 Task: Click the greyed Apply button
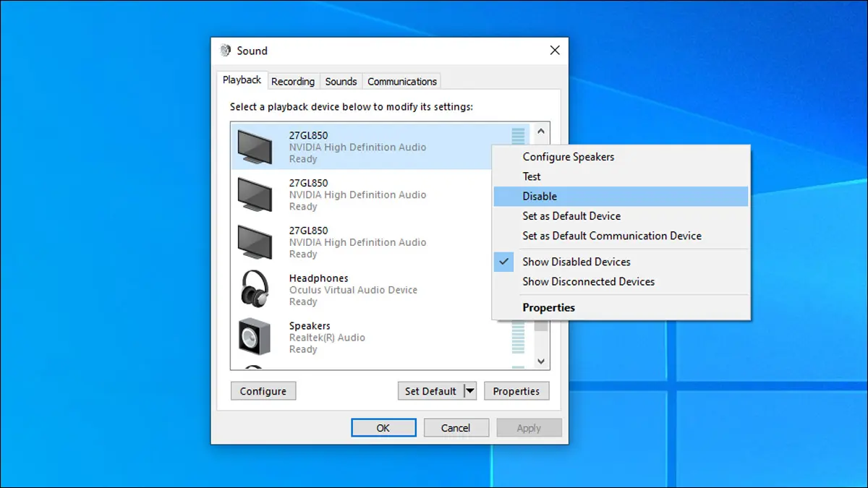click(x=529, y=428)
